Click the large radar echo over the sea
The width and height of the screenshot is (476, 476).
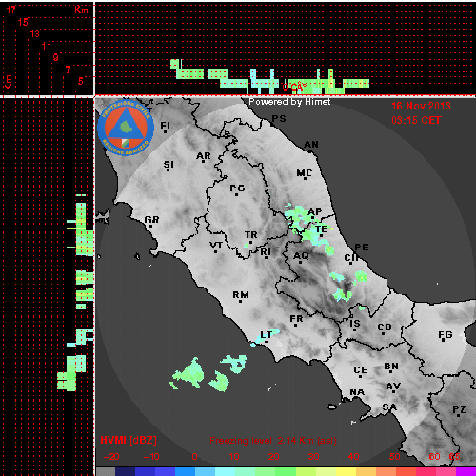click(188, 374)
